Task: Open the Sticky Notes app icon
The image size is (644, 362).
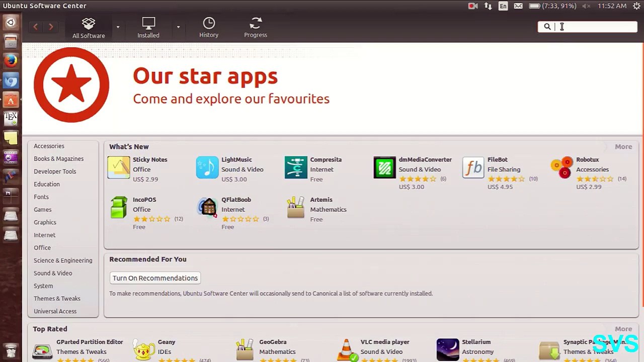Action: 119,167
